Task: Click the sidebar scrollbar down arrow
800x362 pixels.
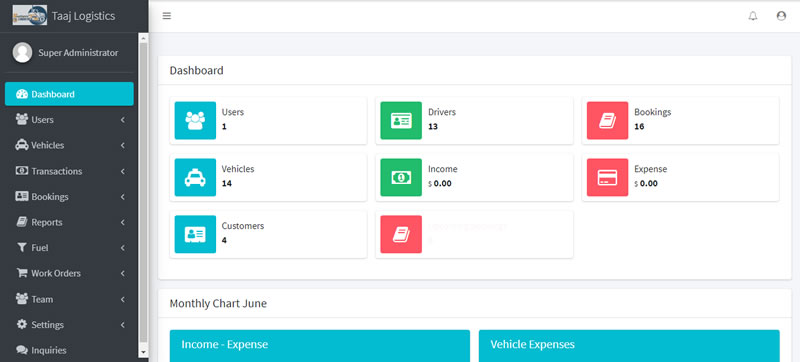Action: pos(143,352)
